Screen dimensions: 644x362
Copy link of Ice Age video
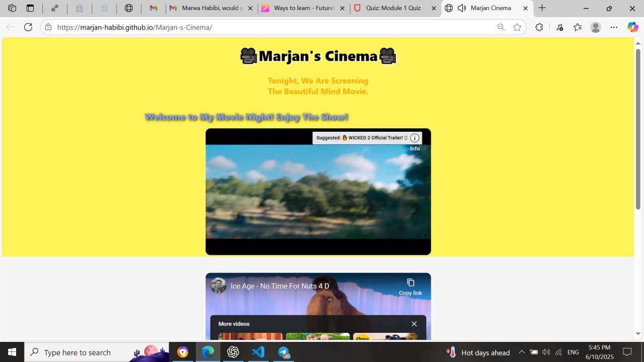click(411, 287)
